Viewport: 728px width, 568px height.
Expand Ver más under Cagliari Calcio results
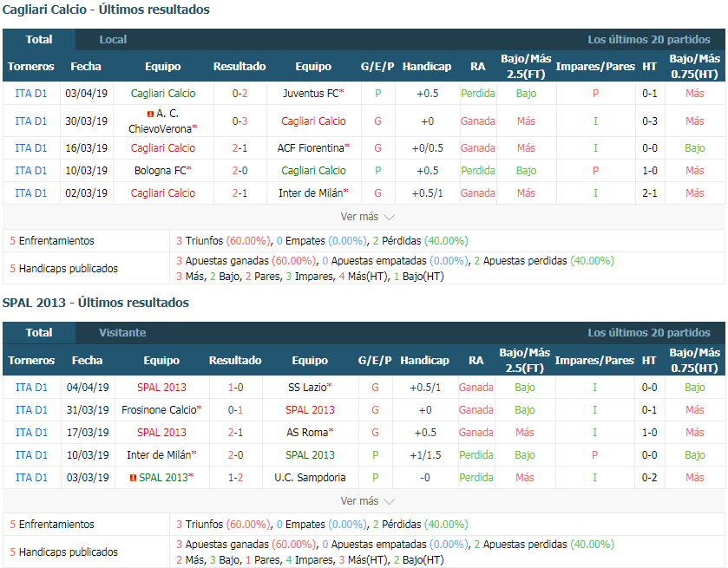(x=367, y=217)
